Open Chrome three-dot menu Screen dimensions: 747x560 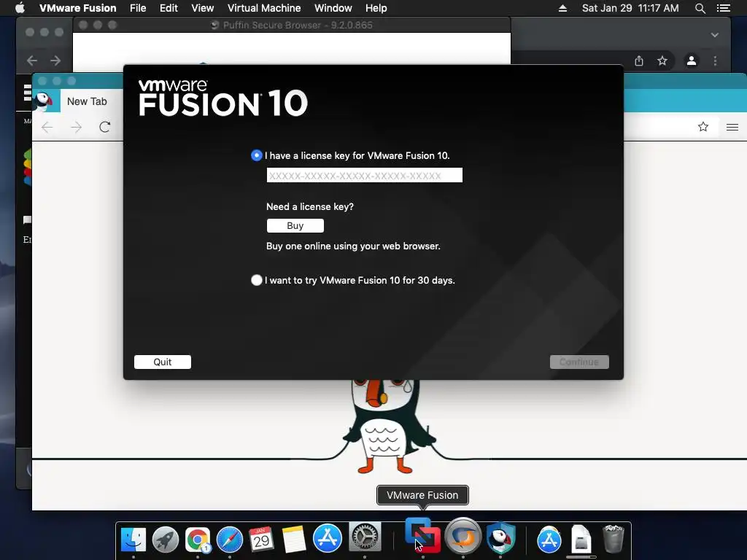coord(715,61)
